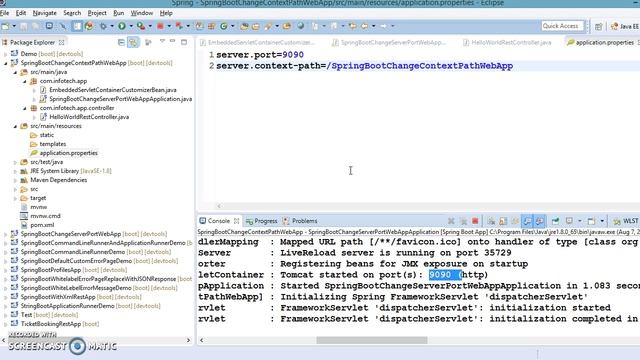Viewport: 640px width, 360px height.
Task: Click the Search flashlight toolbar icon
Action: pyautogui.click(x=268, y=26)
